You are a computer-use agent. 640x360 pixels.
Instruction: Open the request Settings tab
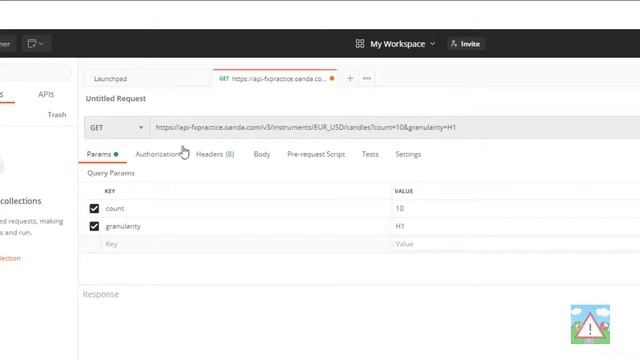408,154
